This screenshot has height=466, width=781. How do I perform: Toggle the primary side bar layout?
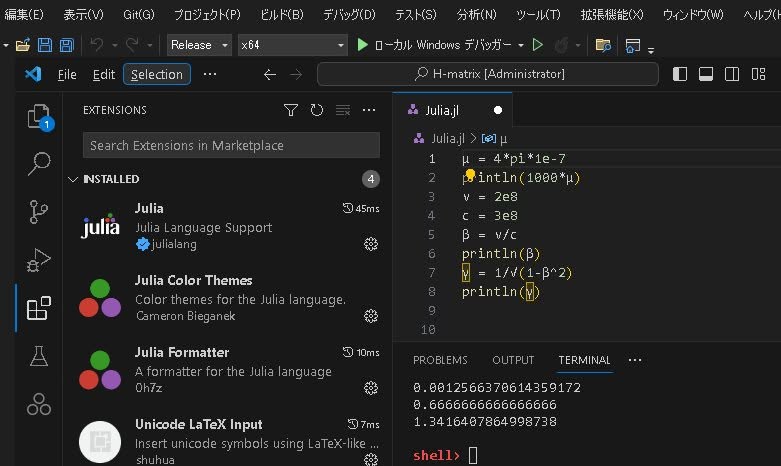680,74
